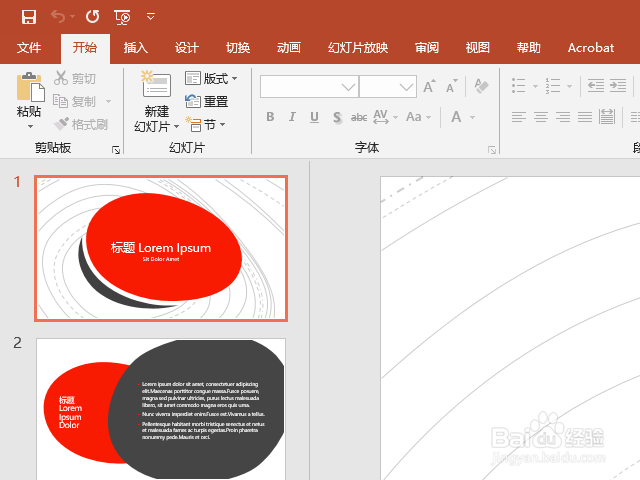The width and height of the screenshot is (640, 480).
Task: Open the 文件 menu
Action: 29,48
